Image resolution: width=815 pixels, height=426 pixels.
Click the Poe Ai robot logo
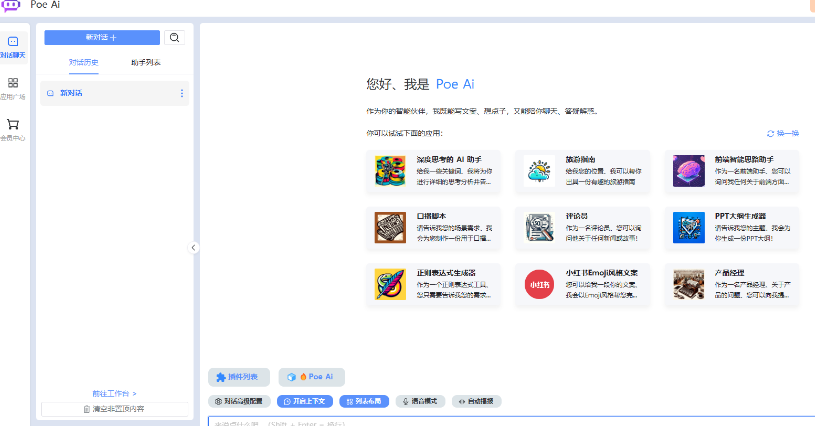pyautogui.click(x=10, y=5)
